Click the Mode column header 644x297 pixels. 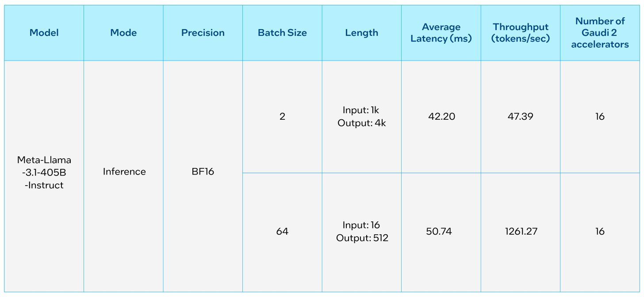(x=123, y=33)
